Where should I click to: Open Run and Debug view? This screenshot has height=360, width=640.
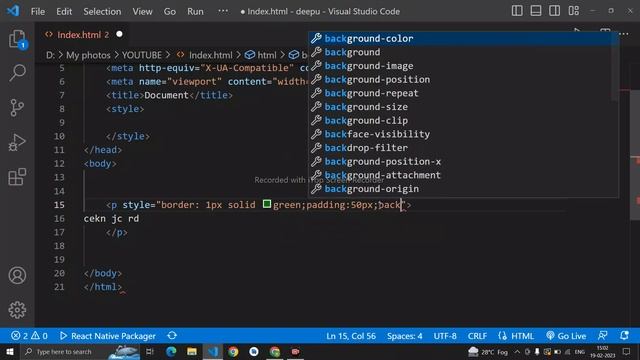click(17, 142)
